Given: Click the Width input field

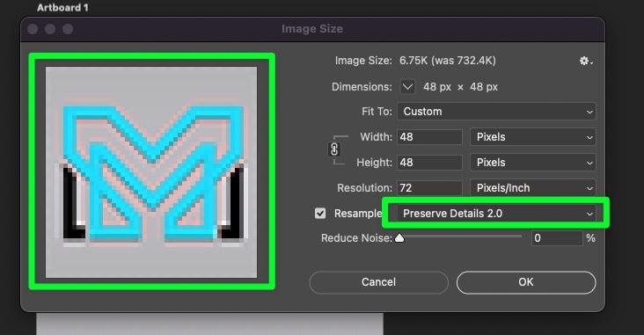Looking at the screenshot, I should click(429, 137).
